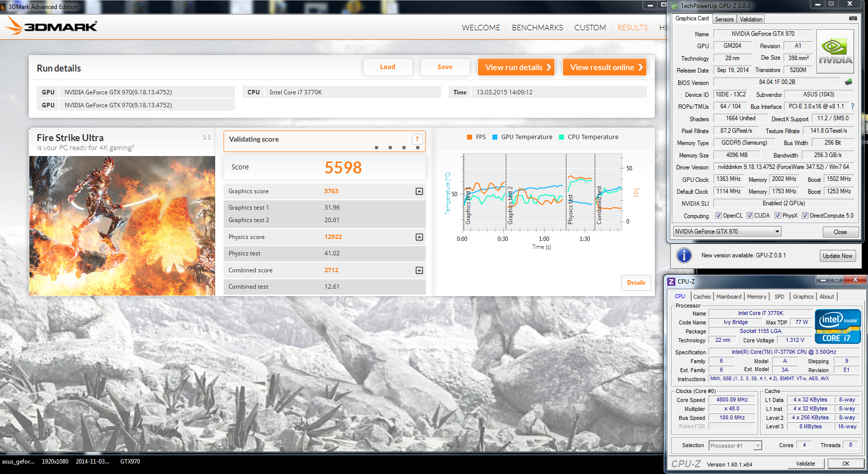Click the Validate button in CPU-Z

point(805,464)
